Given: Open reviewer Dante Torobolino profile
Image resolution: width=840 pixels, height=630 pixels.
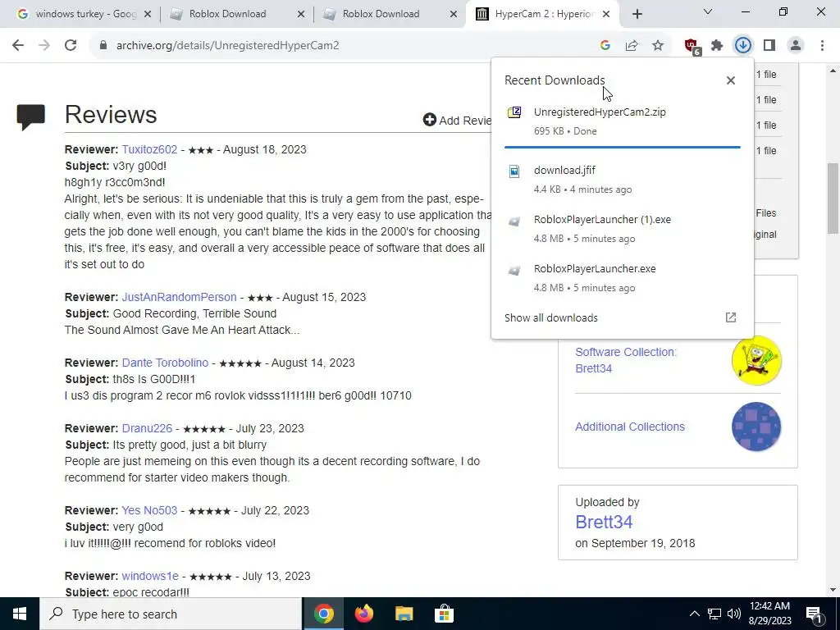Looking at the screenshot, I should tap(165, 363).
